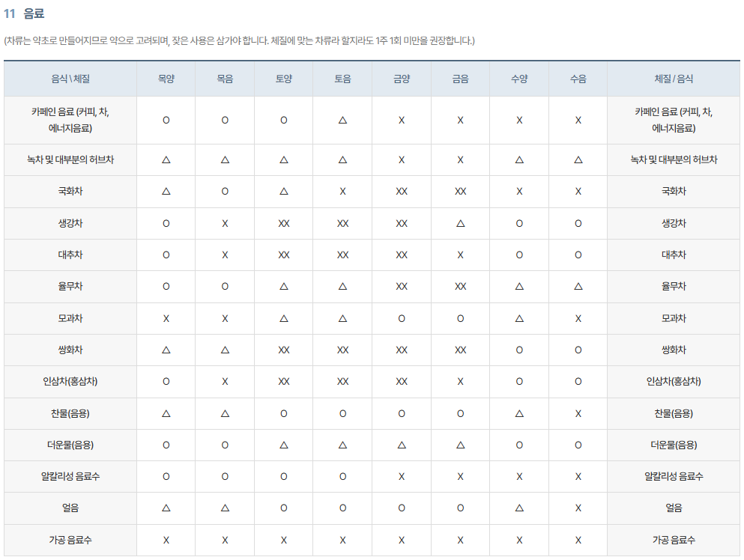Click the note starting "차류는 약초로 만들어지므로"
This screenshot has height=560, width=744.
(x=239, y=40)
